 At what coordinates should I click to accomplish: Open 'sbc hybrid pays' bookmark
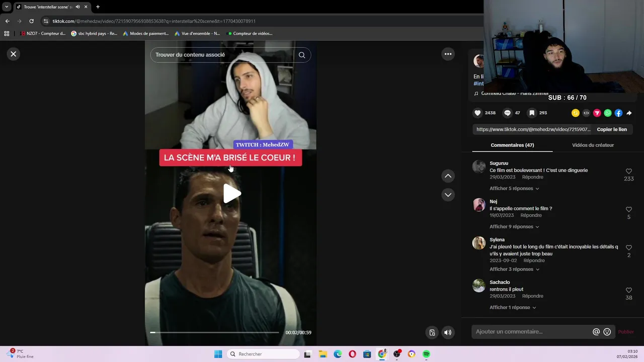click(x=94, y=34)
